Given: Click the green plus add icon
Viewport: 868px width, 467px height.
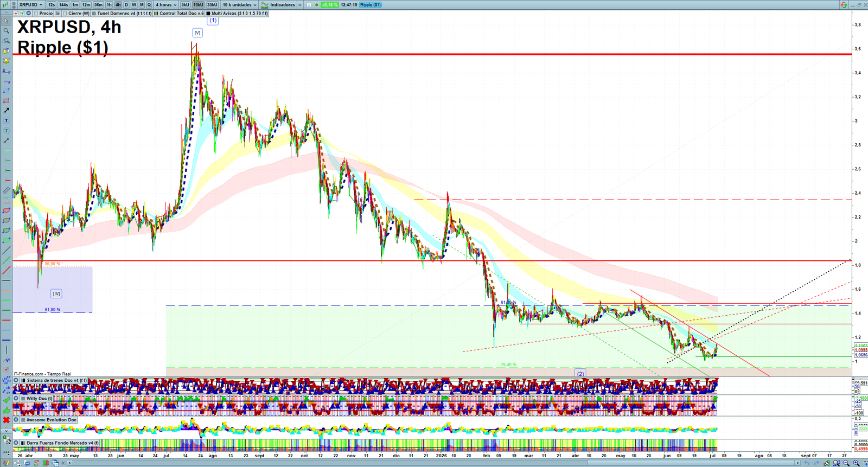Looking at the screenshot, I should pos(22,13).
